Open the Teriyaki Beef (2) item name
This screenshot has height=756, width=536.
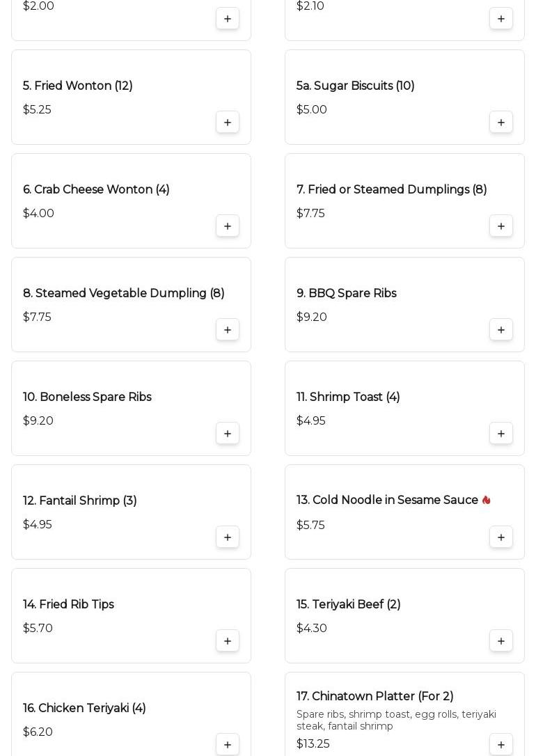point(348,604)
